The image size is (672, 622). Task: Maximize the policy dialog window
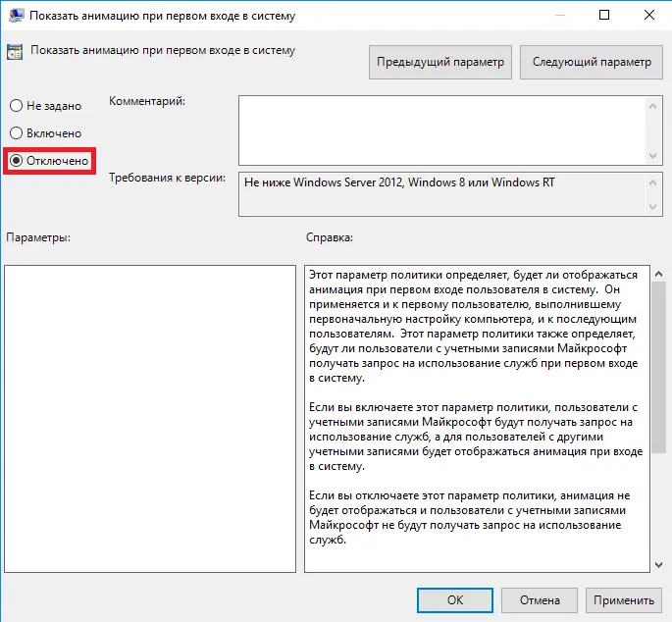[x=604, y=15]
